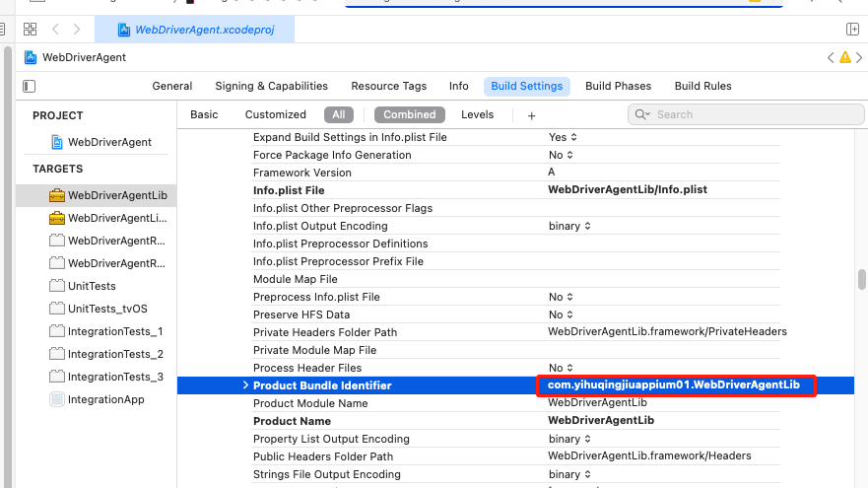Open the Preserve HFS Data No popup
The width and height of the screenshot is (868, 488).
[561, 314]
